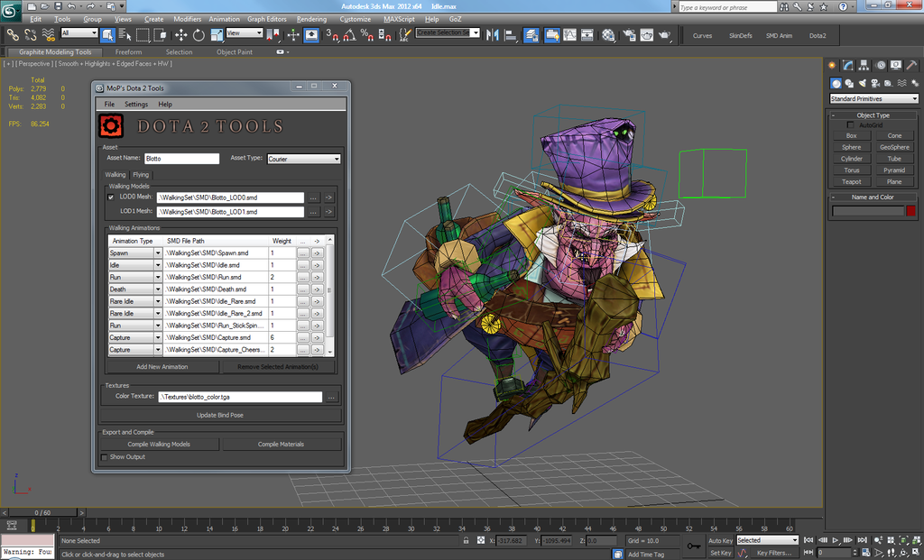Choose the Select and Move tool

tap(180, 35)
